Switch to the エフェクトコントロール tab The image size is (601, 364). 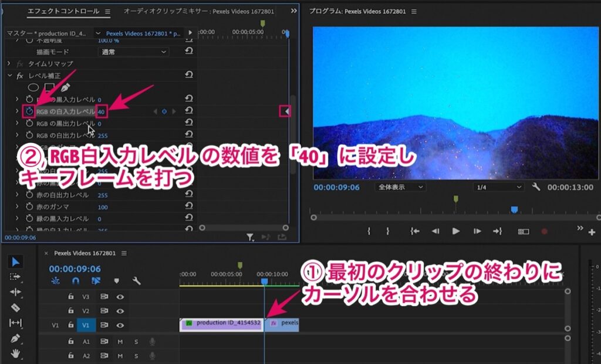coord(63,11)
